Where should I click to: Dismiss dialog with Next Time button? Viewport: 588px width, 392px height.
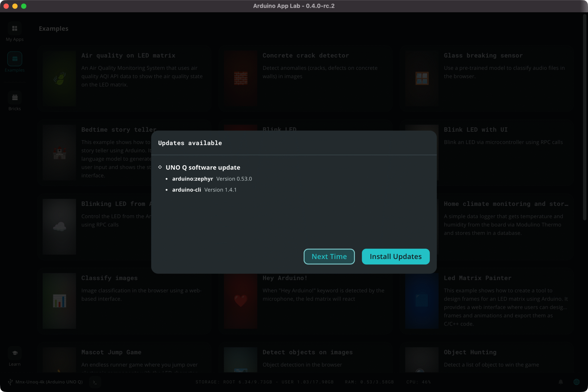point(329,256)
